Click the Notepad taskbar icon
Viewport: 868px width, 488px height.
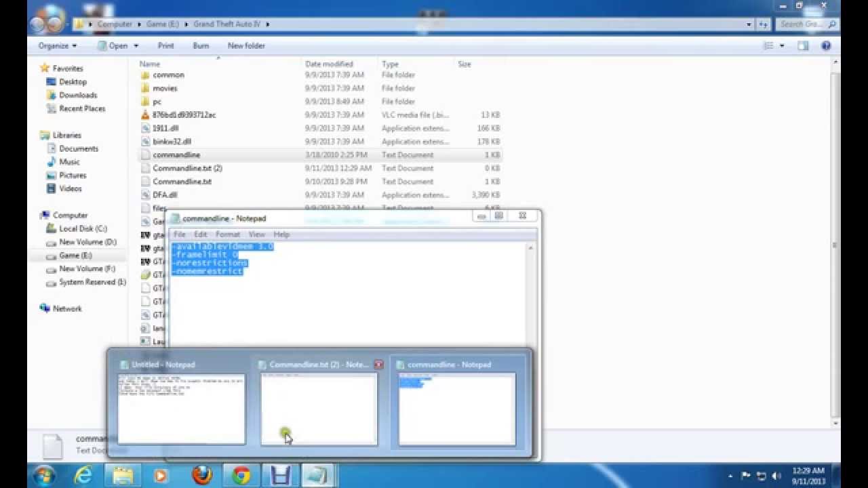[x=316, y=476]
